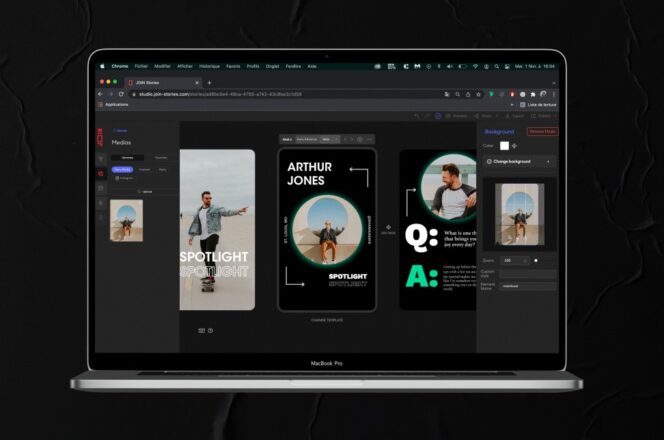Image resolution: width=664 pixels, height=440 pixels.
Task: Open the Historique menu in the menu bar
Action: 210,66
